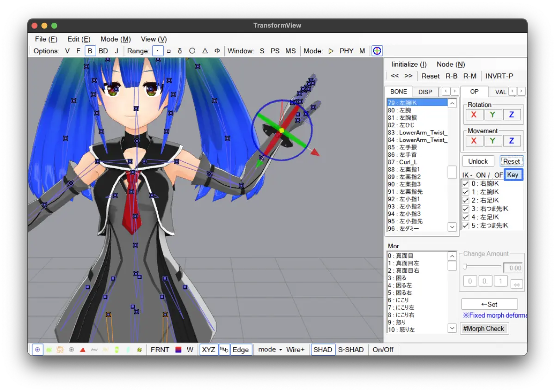Image resolution: width=555 pixels, height=392 pixels.
Task: Toggle the small 'Mo' icon next to XYZ
Action: pos(224,349)
